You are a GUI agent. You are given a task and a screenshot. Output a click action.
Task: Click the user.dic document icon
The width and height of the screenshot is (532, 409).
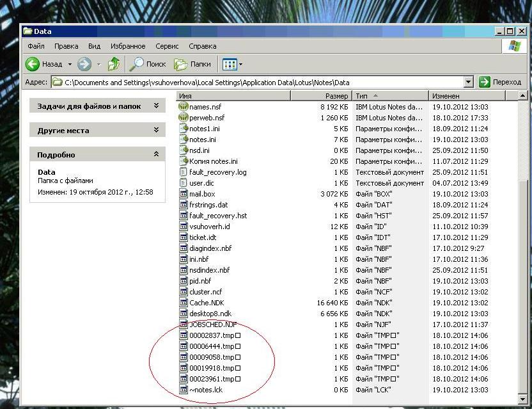[184, 183]
